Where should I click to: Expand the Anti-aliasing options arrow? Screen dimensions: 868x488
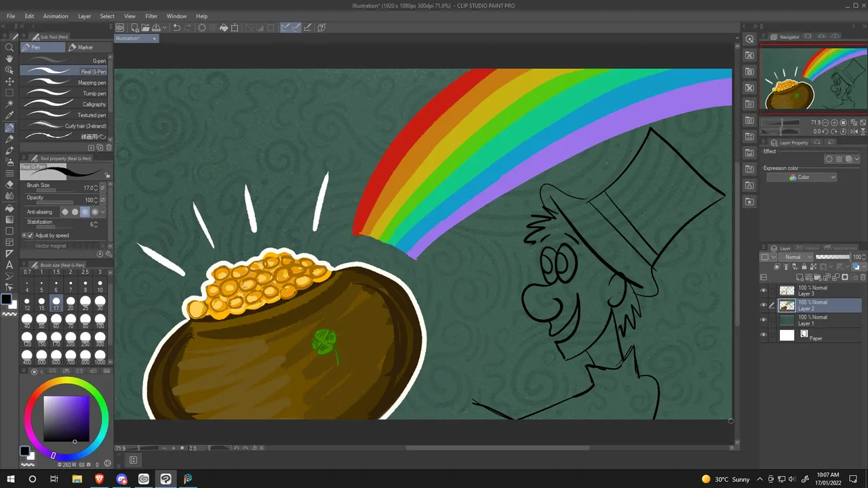pos(103,211)
